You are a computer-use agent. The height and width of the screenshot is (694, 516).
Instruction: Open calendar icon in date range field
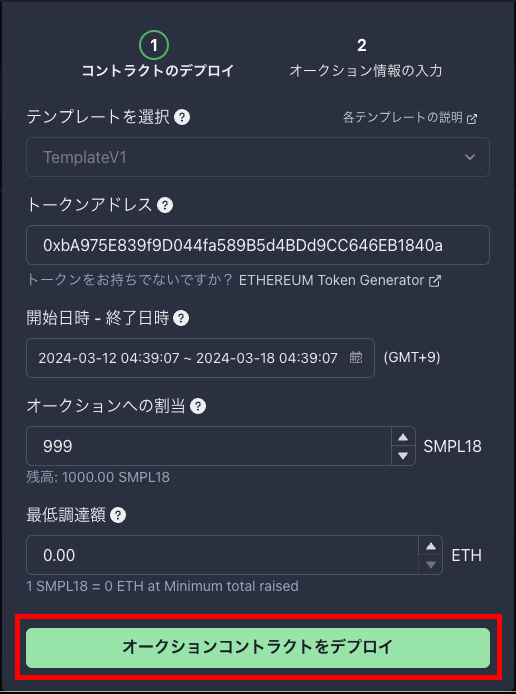point(356,357)
